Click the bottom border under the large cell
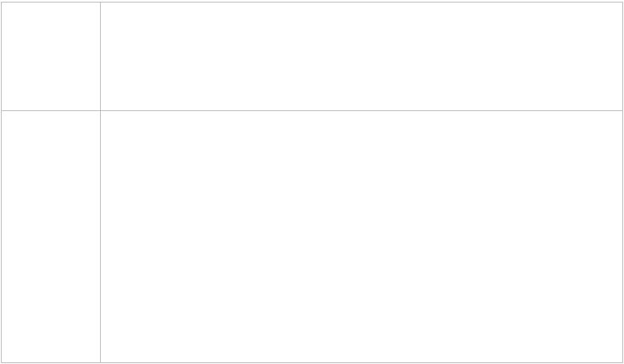Screen dimensions: 624x364 click(x=362, y=361)
